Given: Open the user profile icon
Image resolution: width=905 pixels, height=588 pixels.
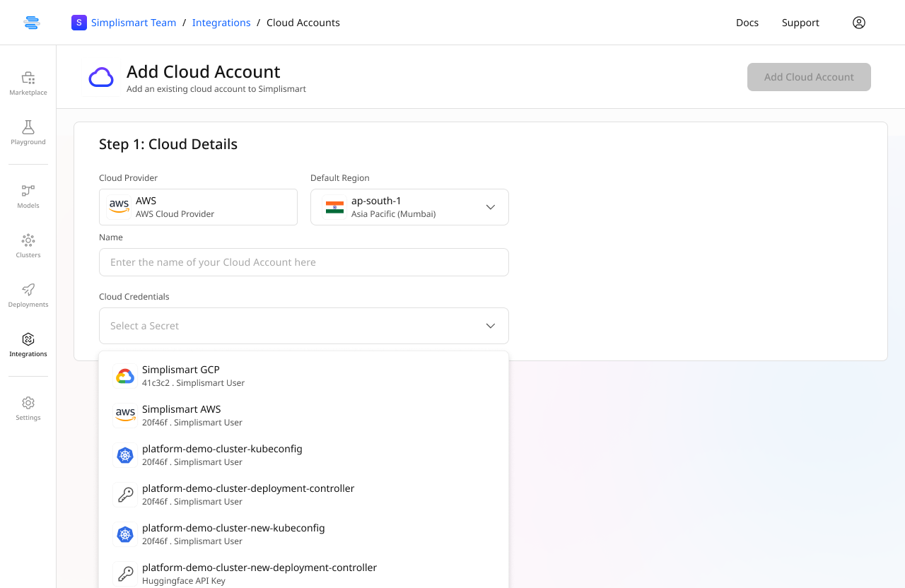Looking at the screenshot, I should [x=859, y=23].
